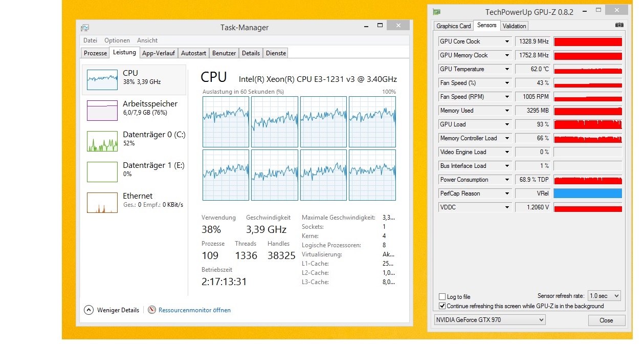Collapse view with Weniger Details arrow icon
The width and height of the screenshot is (644, 345).
88,310
